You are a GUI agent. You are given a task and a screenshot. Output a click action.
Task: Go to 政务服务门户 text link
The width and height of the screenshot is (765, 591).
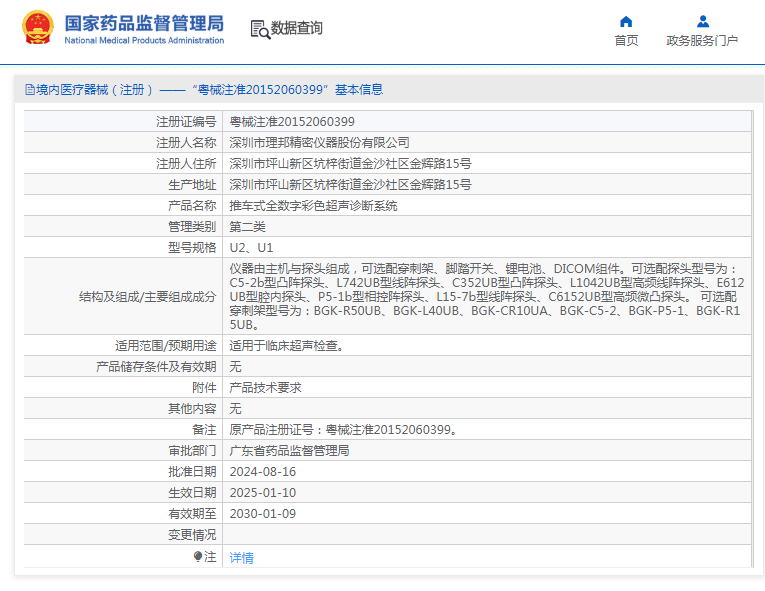pyautogui.click(x=702, y=41)
